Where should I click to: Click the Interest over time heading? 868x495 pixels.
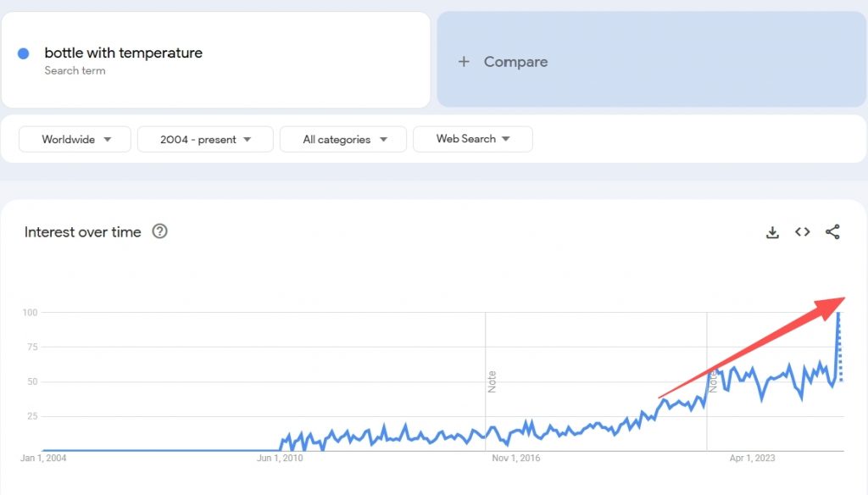pos(83,232)
